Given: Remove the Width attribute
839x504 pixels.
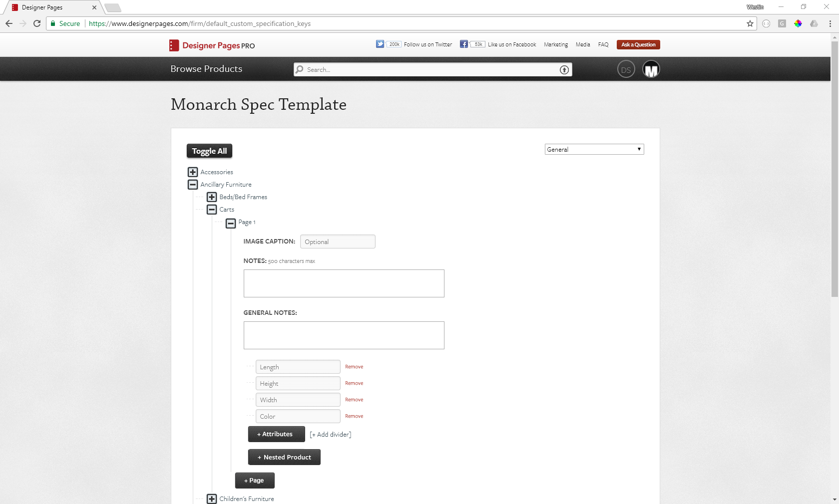Looking at the screenshot, I should click(x=354, y=400).
